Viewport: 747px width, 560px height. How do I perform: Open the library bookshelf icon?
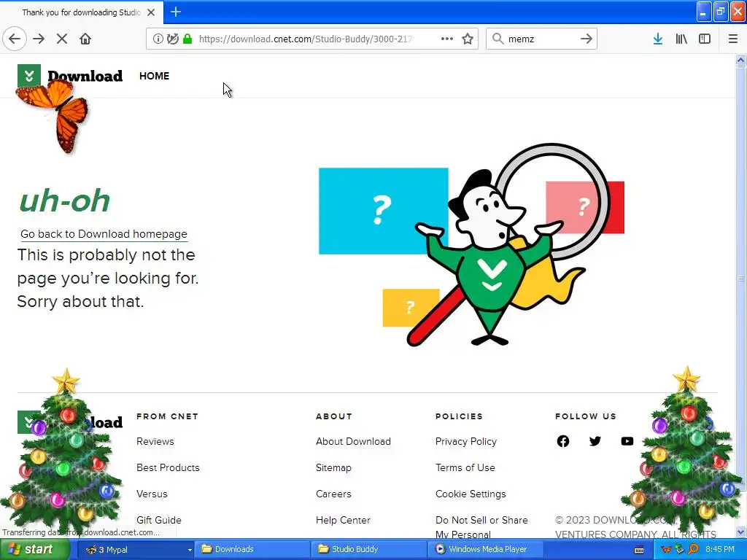(x=681, y=39)
